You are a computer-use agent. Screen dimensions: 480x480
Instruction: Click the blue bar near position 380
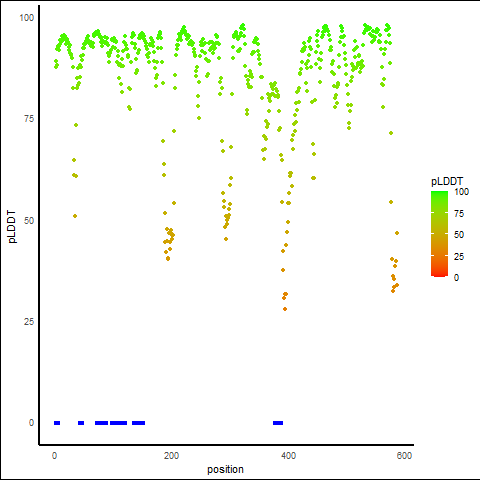pyautogui.click(x=278, y=423)
